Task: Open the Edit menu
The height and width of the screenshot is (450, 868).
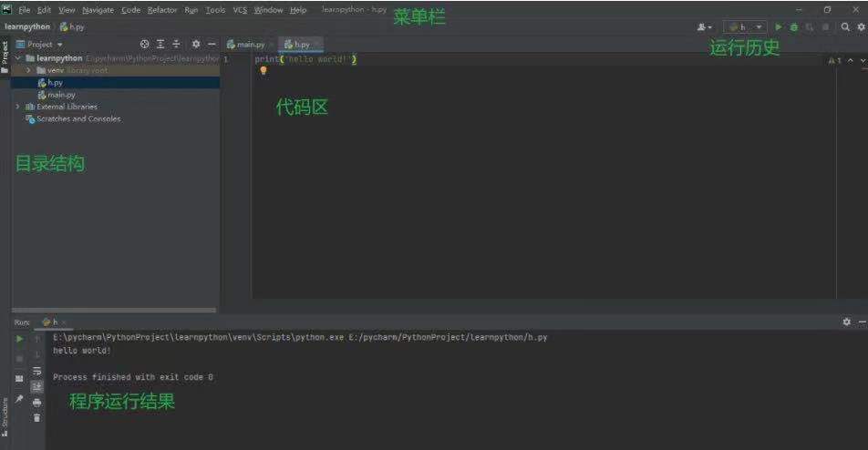Action: pos(45,10)
